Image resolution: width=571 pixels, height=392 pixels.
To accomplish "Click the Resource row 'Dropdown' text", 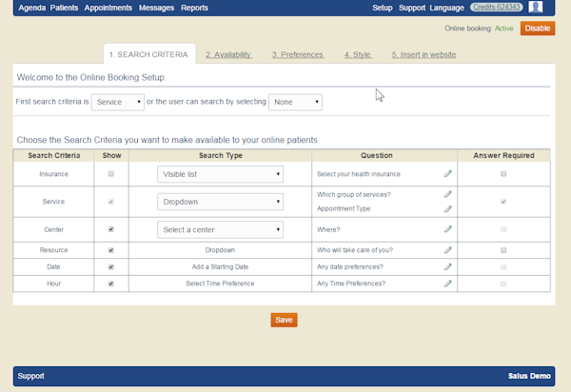I will click(220, 250).
